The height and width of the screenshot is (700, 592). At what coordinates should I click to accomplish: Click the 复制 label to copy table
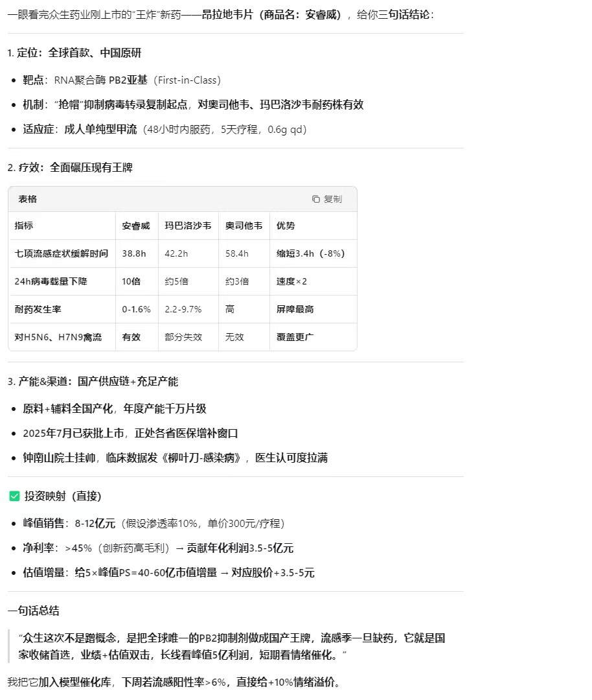coord(333,199)
